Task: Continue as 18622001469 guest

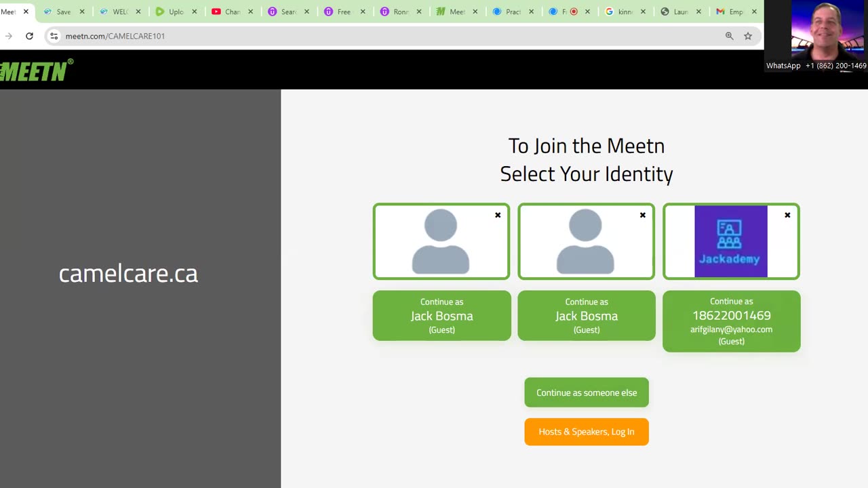Action: pyautogui.click(x=731, y=321)
